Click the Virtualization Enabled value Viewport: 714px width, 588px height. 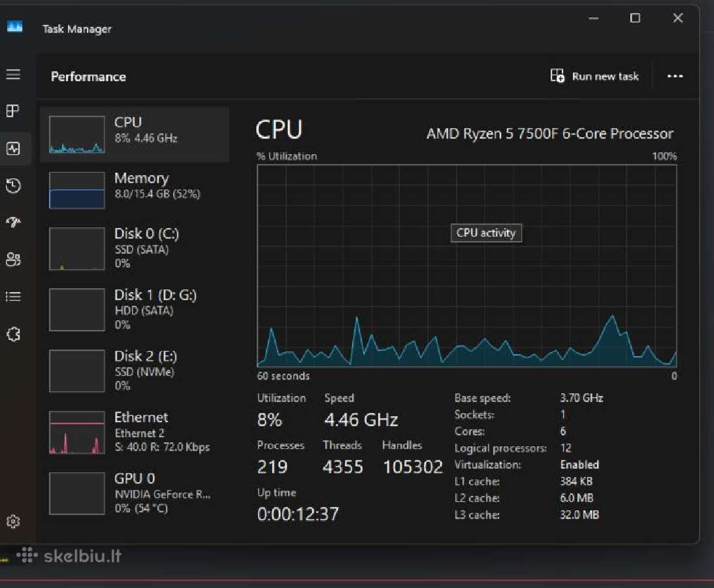(x=579, y=465)
